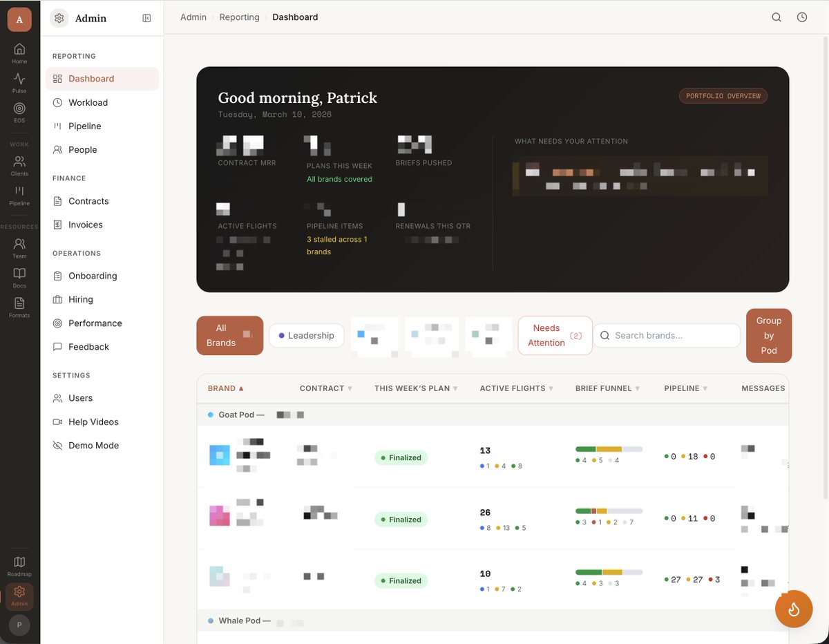Select the All Brands filter

(x=230, y=336)
